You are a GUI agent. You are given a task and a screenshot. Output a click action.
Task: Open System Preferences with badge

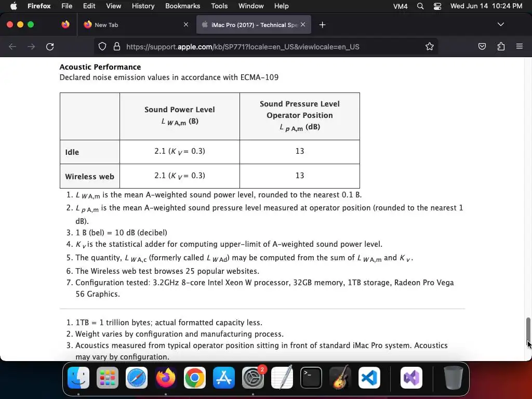[x=253, y=378]
